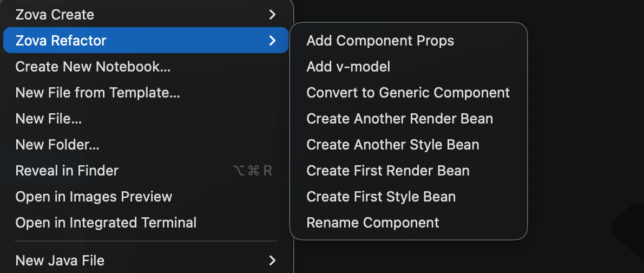The height and width of the screenshot is (273, 644).
Task: Pick Create First Render Bean
Action: click(x=388, y=171)
